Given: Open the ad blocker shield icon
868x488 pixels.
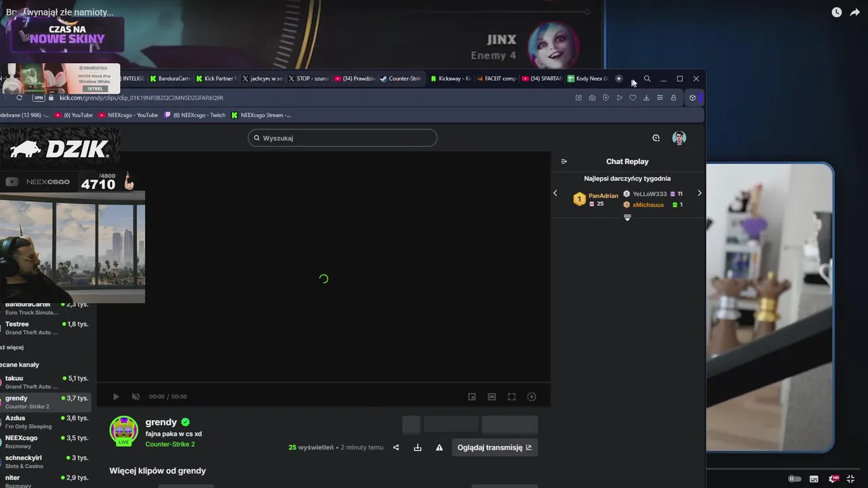Looking at the screenshot, I should tap(606, 98).
